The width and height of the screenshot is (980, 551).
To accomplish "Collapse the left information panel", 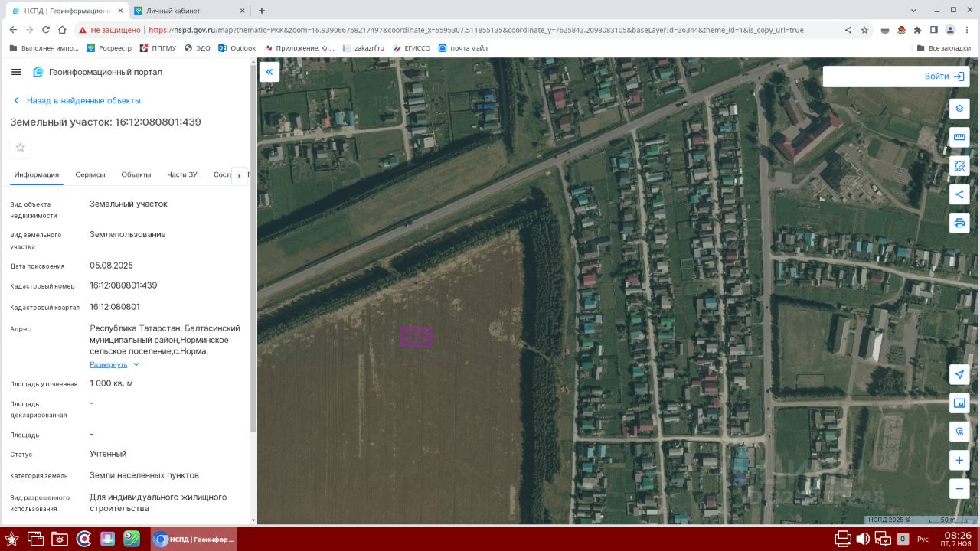I will click(x=269, y=72).
